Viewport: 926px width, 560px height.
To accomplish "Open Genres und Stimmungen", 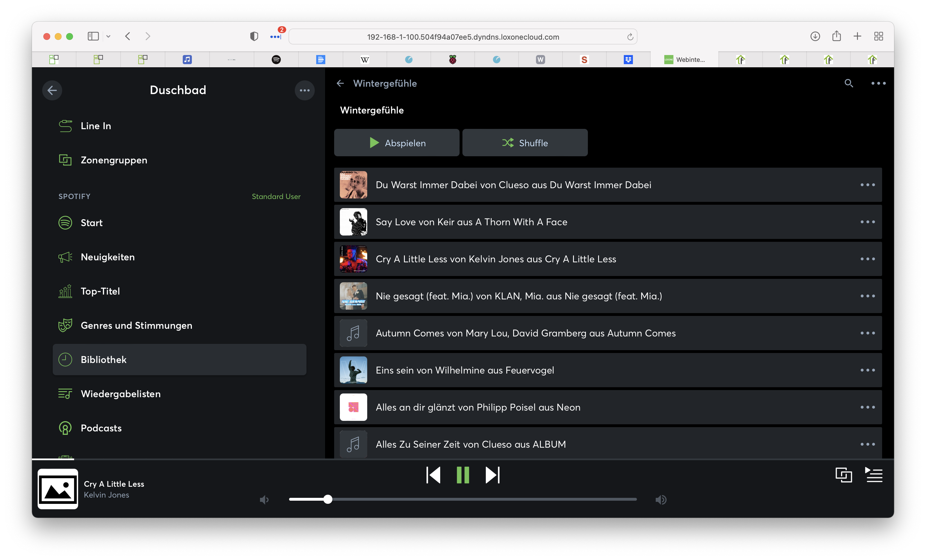I will (179, 325).
